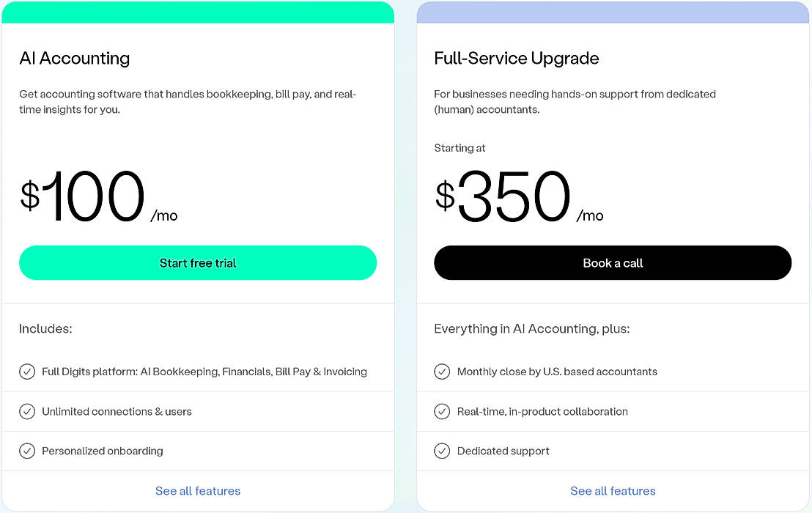Viewport: 812px width, 513px height.
Task: Click the Monthly close by U.S. accountants text
Action: [x=557, y=372]
